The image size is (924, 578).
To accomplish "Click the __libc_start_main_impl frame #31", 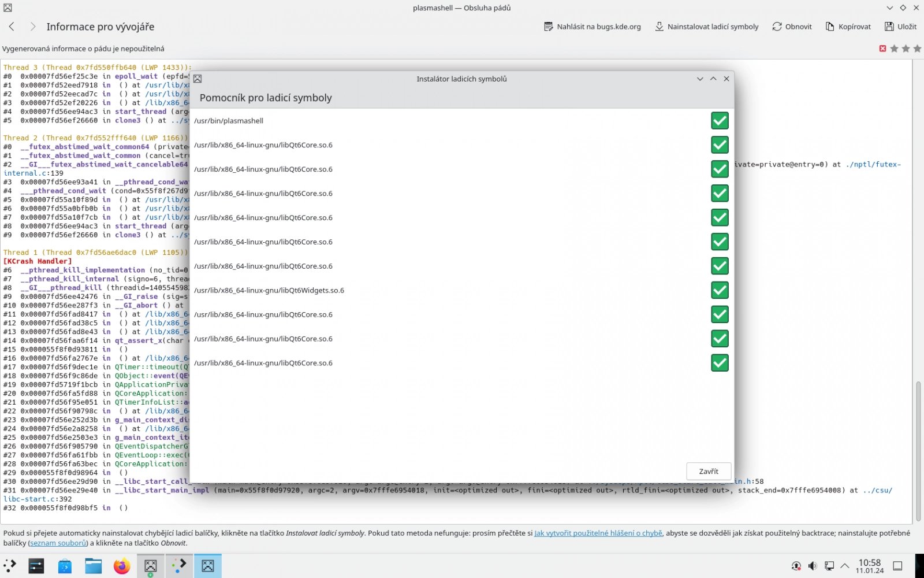I will click(448, 490).
